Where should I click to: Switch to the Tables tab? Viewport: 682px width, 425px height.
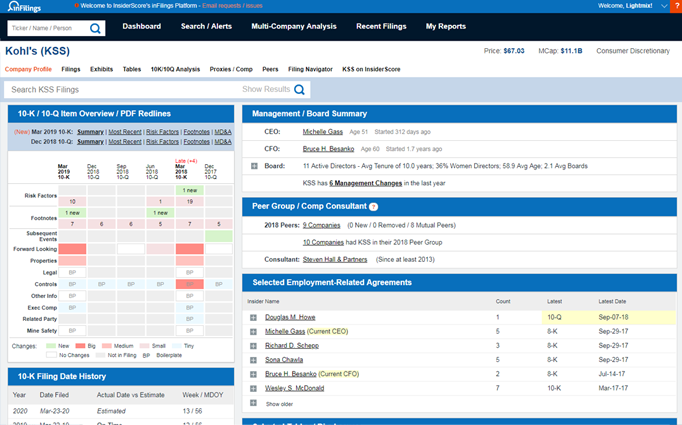132,69
